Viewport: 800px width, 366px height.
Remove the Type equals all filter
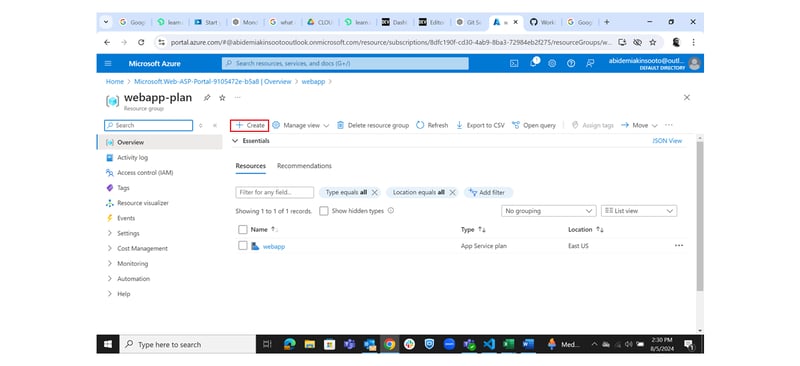tap(374, 192)
